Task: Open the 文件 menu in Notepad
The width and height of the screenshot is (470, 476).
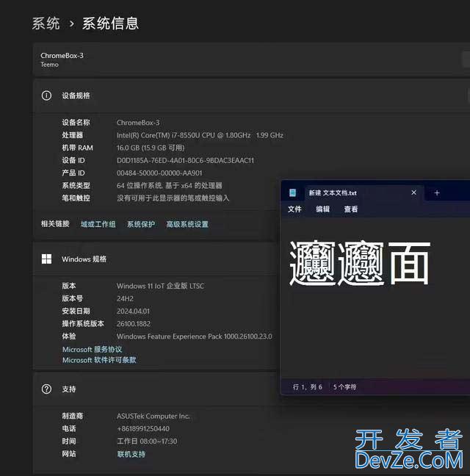Action: (294, 209)
